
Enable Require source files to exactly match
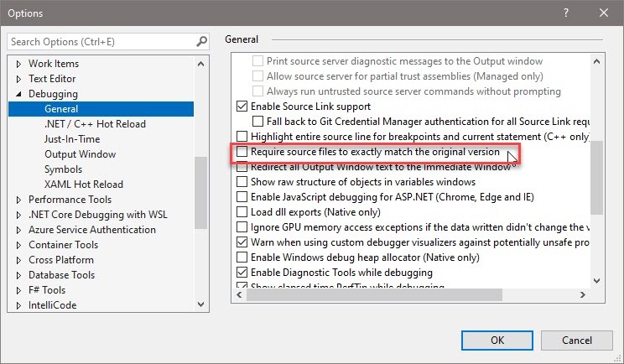(x=243, y=152)
